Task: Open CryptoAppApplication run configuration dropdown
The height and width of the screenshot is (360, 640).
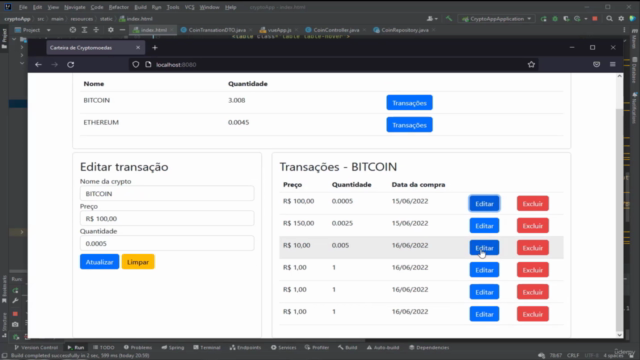Action: tap(497, 19)
